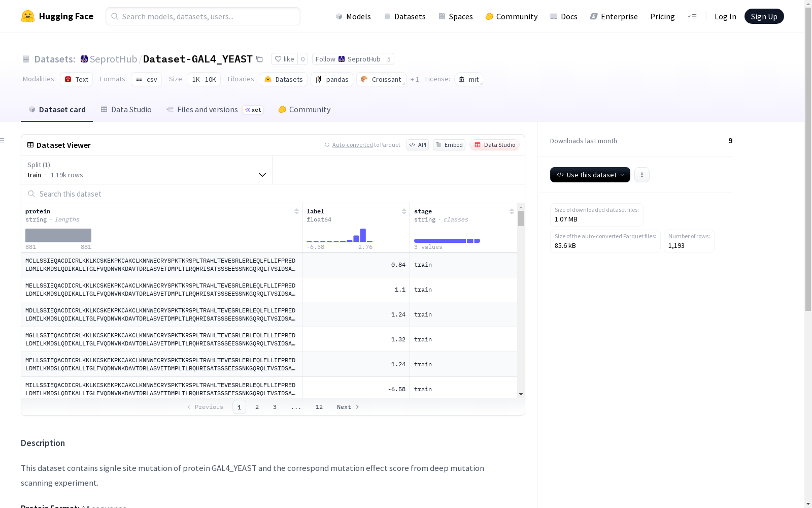Click the Hugging Face logo icon

point(28,16)
